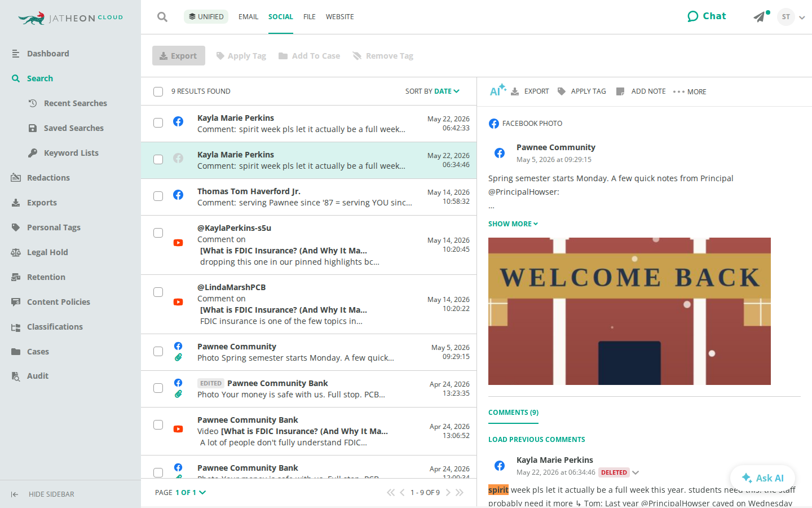Jump to the last results page
The width and height of the screenshot is (812, 508).
(x=460, y=493)
